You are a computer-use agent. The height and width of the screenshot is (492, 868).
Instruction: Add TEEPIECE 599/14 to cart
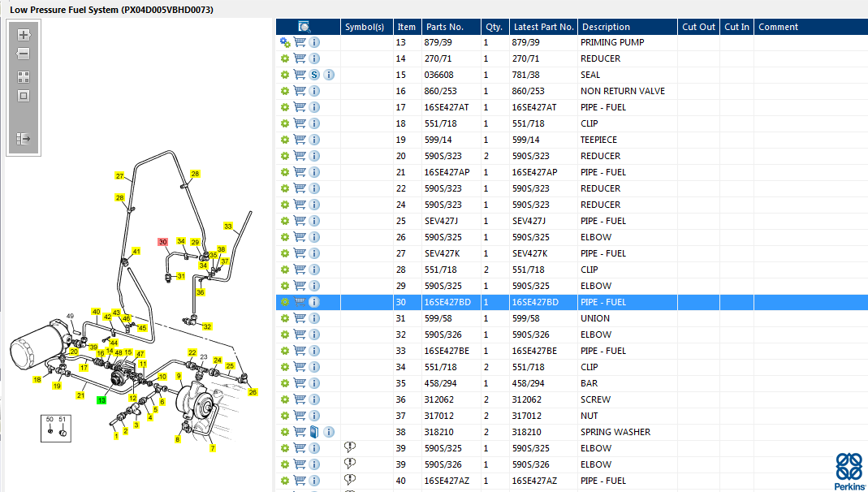[x=300, y=140]
